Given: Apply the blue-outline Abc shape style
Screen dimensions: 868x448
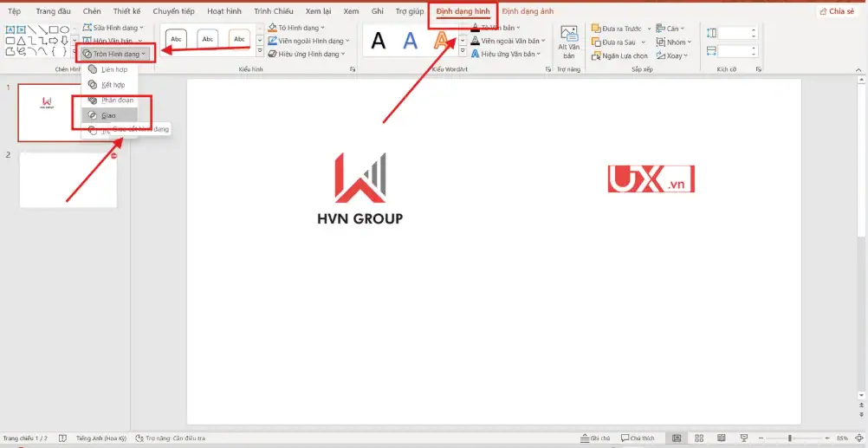Looking at the screenshot, I should (208, 39).
